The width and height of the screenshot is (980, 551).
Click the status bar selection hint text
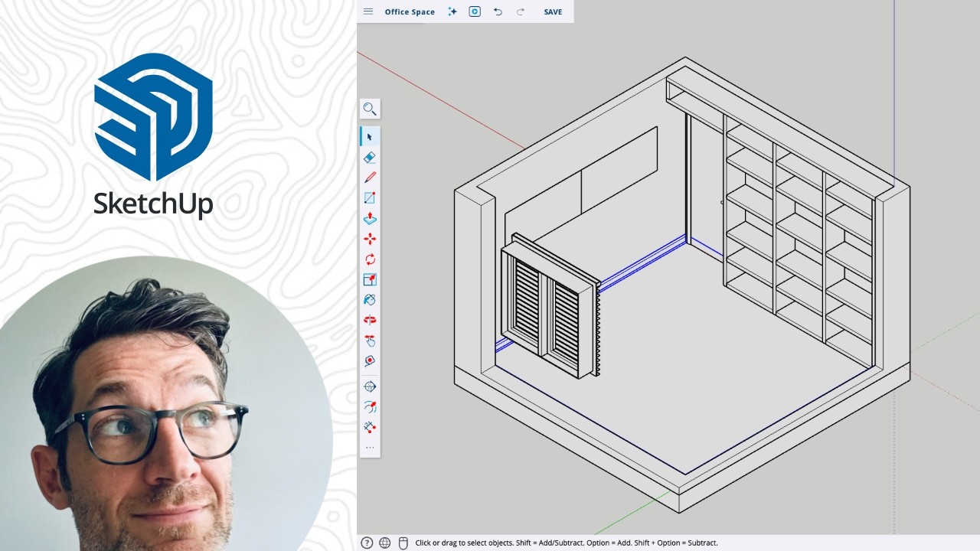[x=567, y=543]
